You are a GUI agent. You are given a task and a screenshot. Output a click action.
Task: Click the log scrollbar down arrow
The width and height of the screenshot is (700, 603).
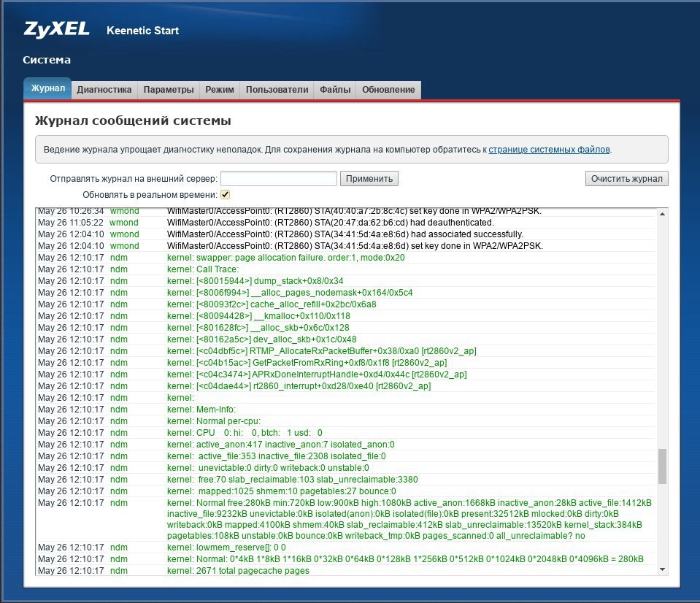point(663,569)
